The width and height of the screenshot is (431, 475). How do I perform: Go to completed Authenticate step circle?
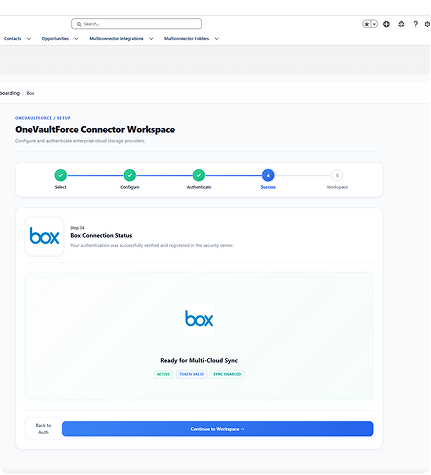pyautogui.click(x=199, y=175)
